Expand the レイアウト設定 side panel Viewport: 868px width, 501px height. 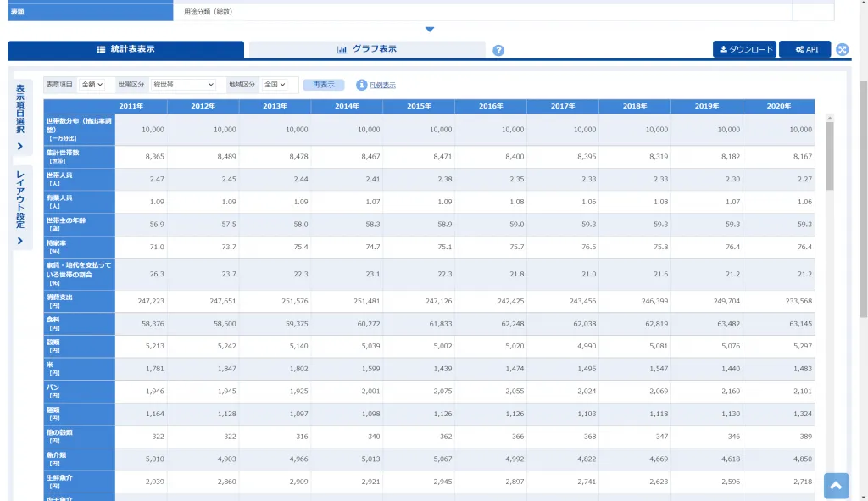pyautogui.click(x=20, y=207)
